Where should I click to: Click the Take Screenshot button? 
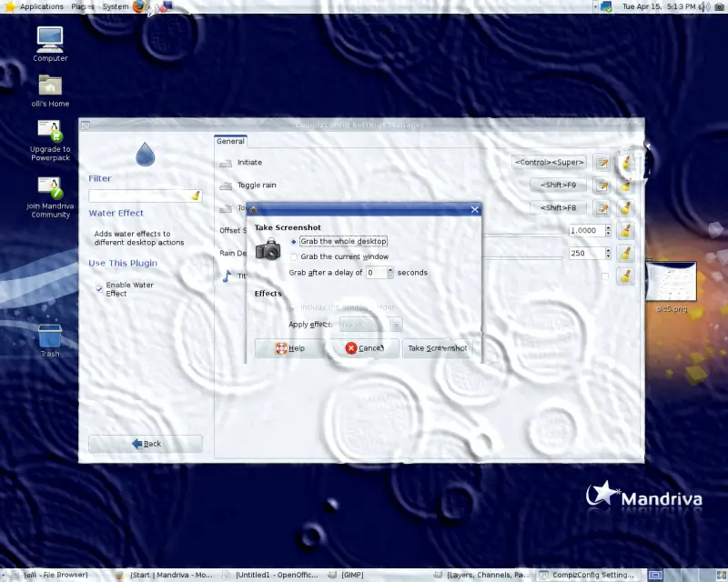coord(438,348)
